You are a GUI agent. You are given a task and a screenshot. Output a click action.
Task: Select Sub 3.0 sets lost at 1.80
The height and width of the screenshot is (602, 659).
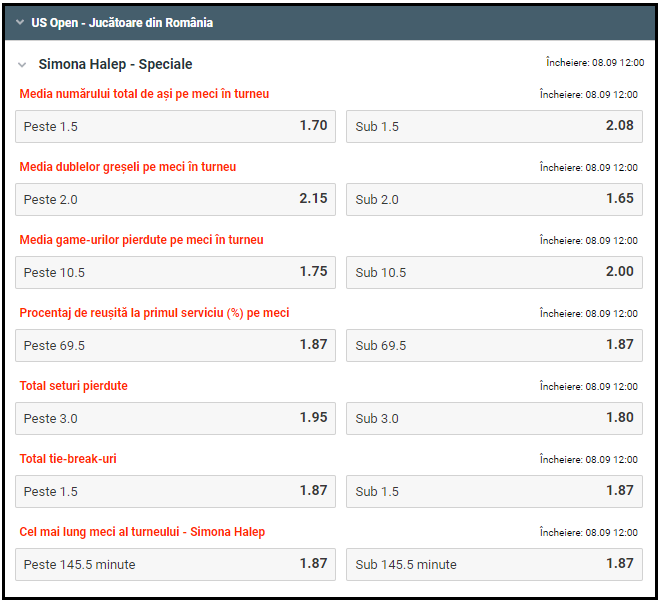(494, 418)
